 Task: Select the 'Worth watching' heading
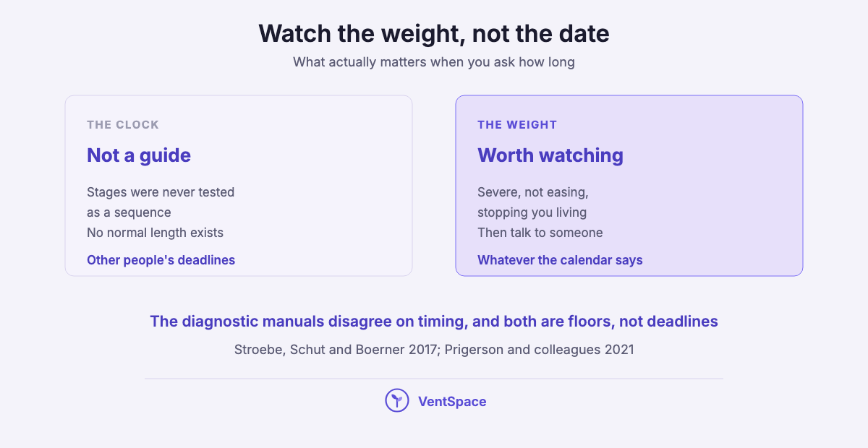pos(550,155)
